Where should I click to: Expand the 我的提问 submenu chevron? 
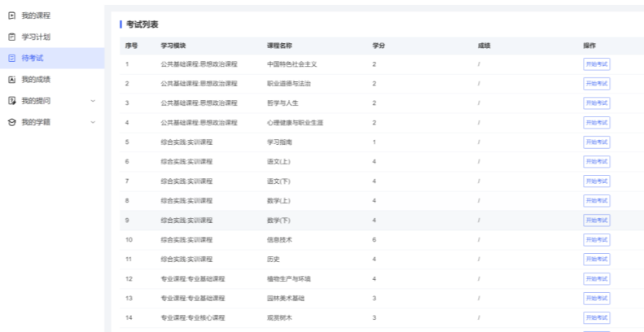(93, 101)
